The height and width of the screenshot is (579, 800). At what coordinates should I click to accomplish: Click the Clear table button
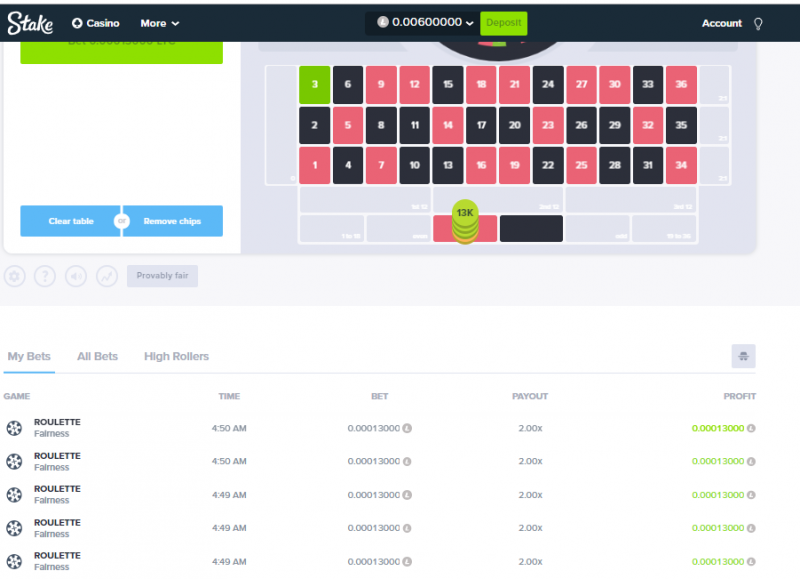pos(70,221)
